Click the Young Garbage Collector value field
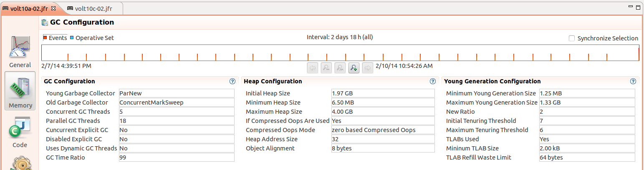 tap(177, 93)
